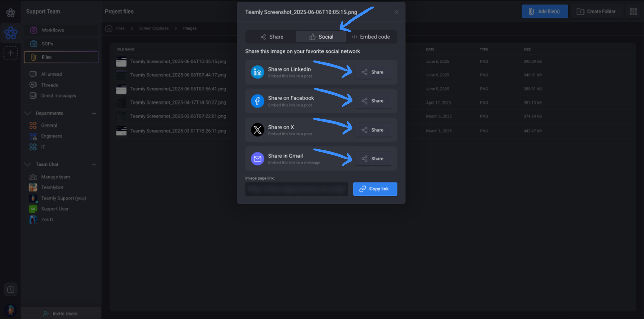Open file Teamly Screenshot_2025-03-06T07:22:01.png
The height and width of the screenshot is (319, 644).
(x=178, y=116)
